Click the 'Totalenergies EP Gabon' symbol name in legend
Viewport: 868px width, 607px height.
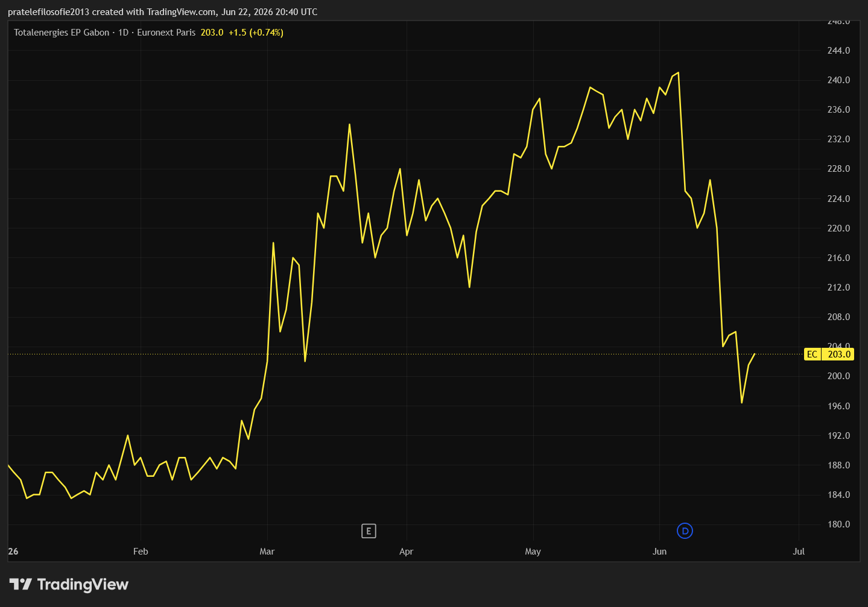[62, 33]
